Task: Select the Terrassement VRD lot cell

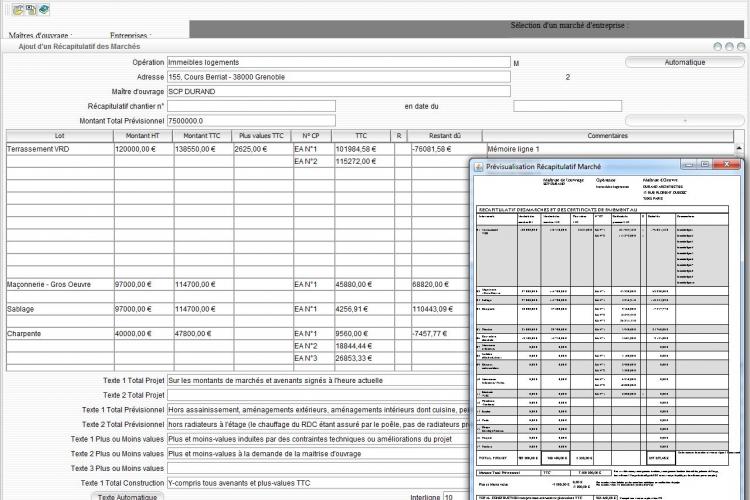Action: pos(60,149)
